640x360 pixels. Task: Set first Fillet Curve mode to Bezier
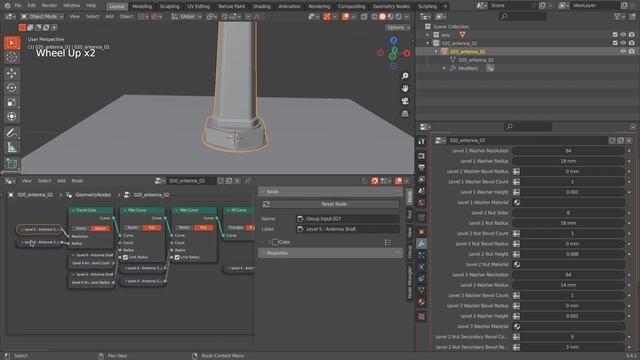(x=132, y=227)
